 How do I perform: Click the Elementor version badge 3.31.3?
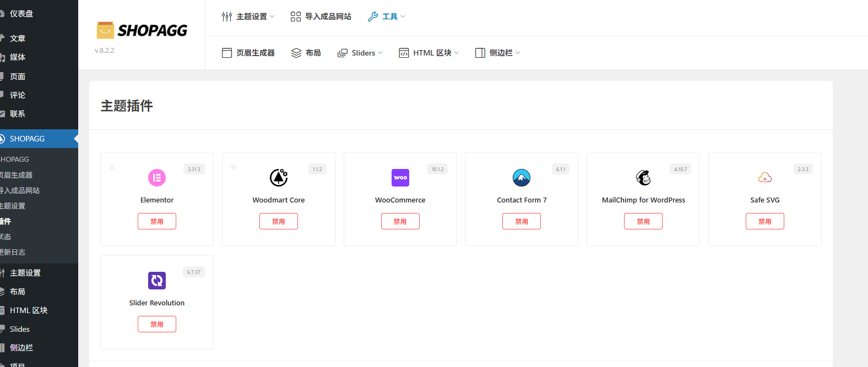click(194, 169)
